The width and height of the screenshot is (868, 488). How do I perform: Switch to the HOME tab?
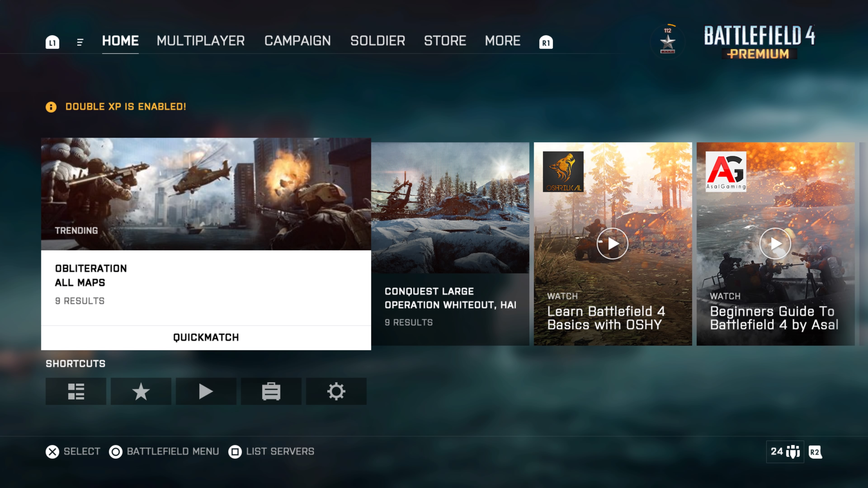pos(120,41)
